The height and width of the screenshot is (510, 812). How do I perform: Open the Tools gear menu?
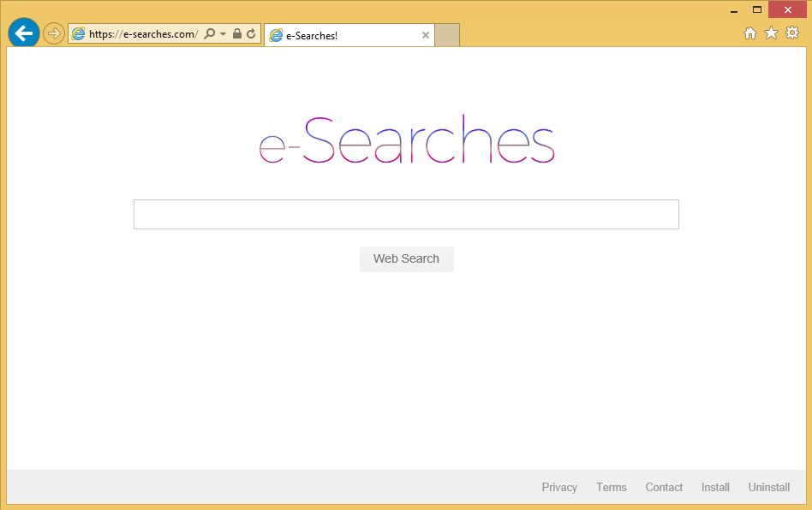792,33
